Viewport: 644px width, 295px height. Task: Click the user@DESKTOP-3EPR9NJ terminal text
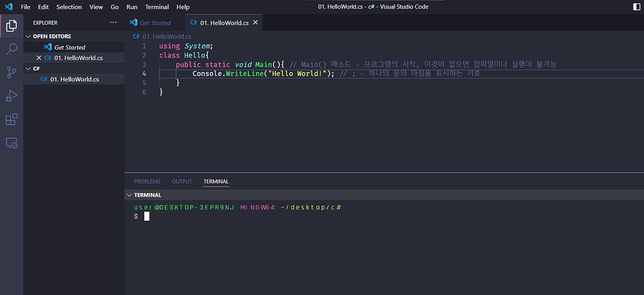pos(184,208)
